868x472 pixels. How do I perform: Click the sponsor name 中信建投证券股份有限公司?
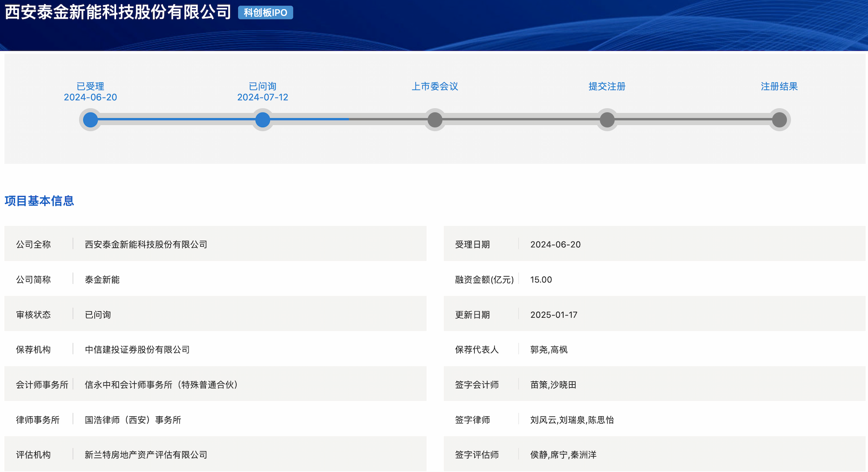tap(137, 350)
